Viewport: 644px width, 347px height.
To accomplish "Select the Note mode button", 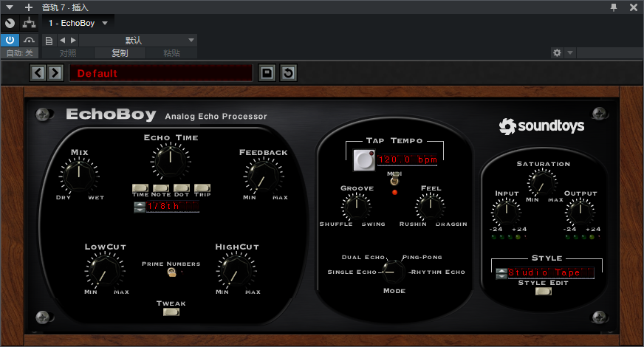I will 160,188.
